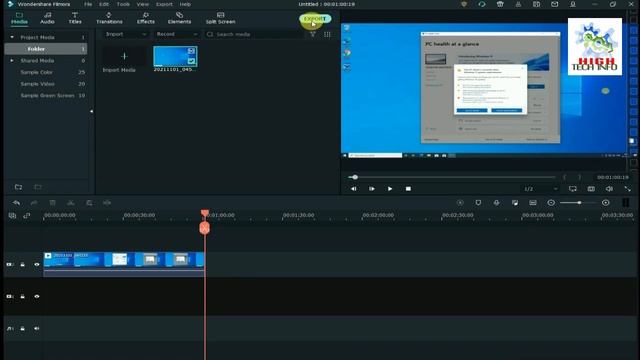The width and height of the screenshot is (640, 360).
Task: Split clip with the scissors toolbar icon
Action: pos(71,203)
